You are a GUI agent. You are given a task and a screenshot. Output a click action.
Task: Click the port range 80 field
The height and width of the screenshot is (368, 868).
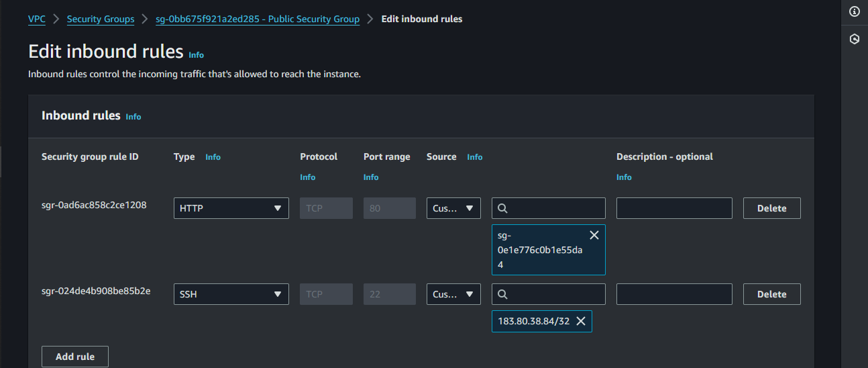pos(390,208)
